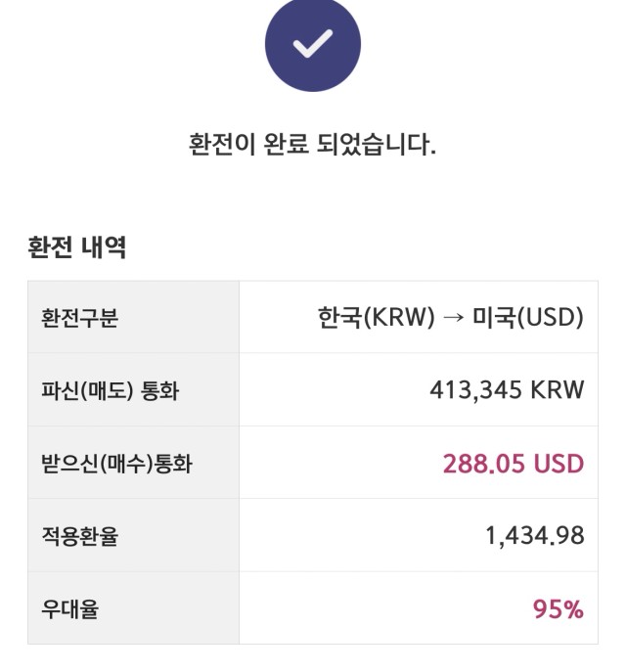Image resolution: width=626 pixels, height=672 pixels.
Task: Click the '95%' preferential rate value
Action: [559, 609]
